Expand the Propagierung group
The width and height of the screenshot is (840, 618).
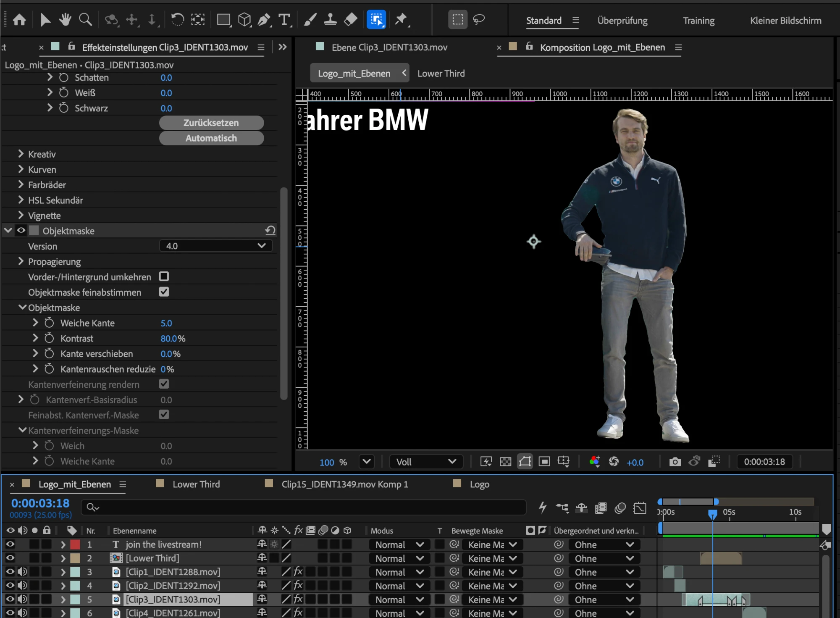21,261
